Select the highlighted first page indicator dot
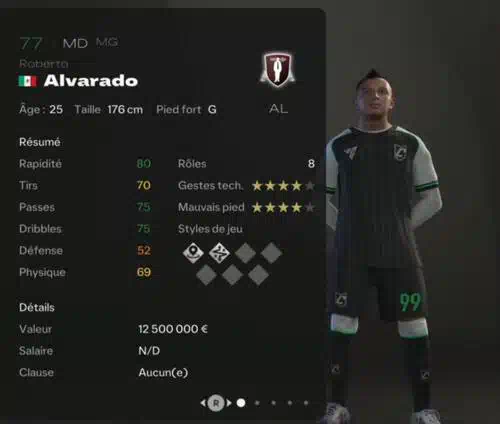This screenshot has width=500, height=424. (x=241, y=403)
